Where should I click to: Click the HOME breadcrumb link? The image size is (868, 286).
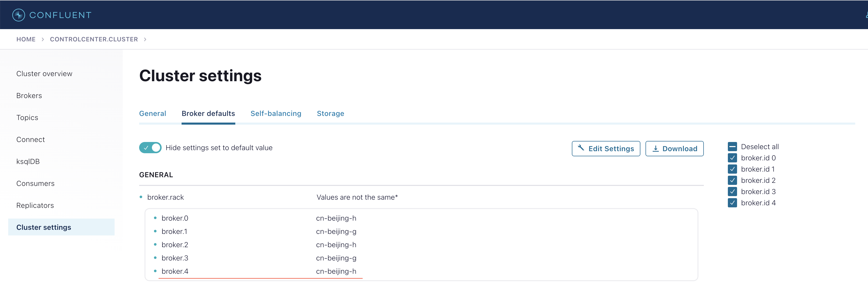(x=26, y=39)
